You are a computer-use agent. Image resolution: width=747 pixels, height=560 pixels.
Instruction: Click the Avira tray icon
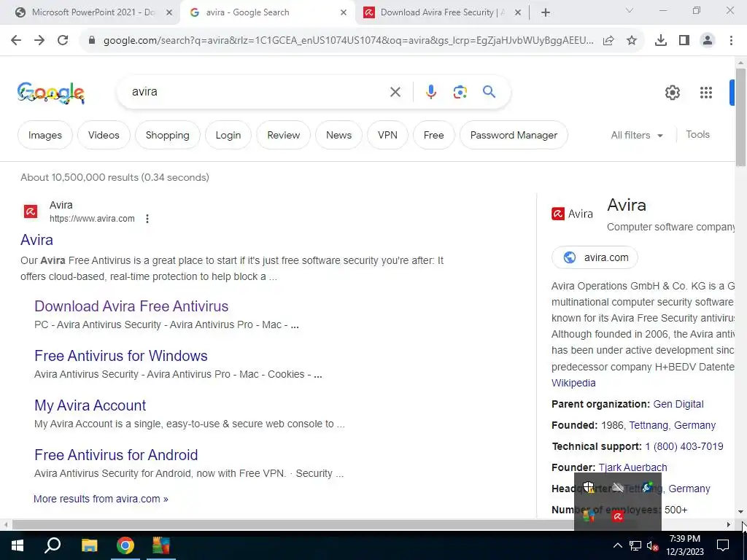(x=618, y=516)
